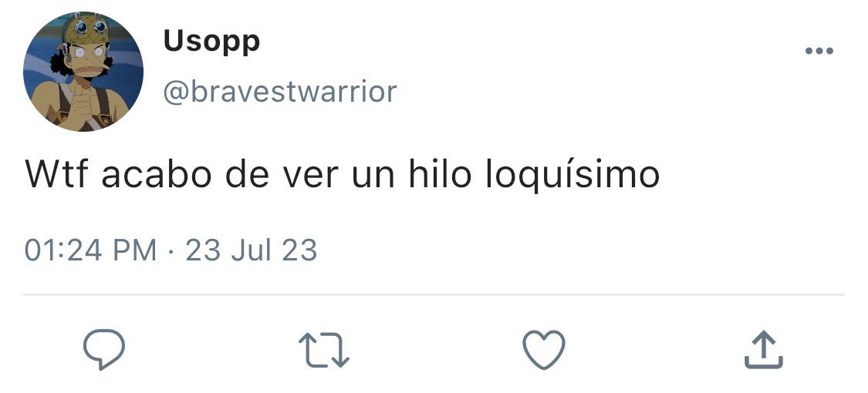The height and width of the screenshot is (393, 868).
Task: Tap the speech bubble comment icon
Action: coord(104,349)
